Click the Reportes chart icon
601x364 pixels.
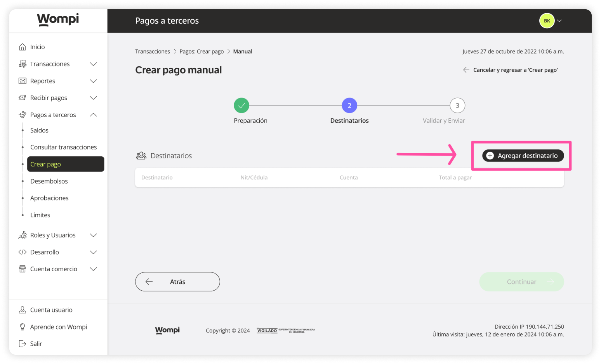(x=23, y=81)
